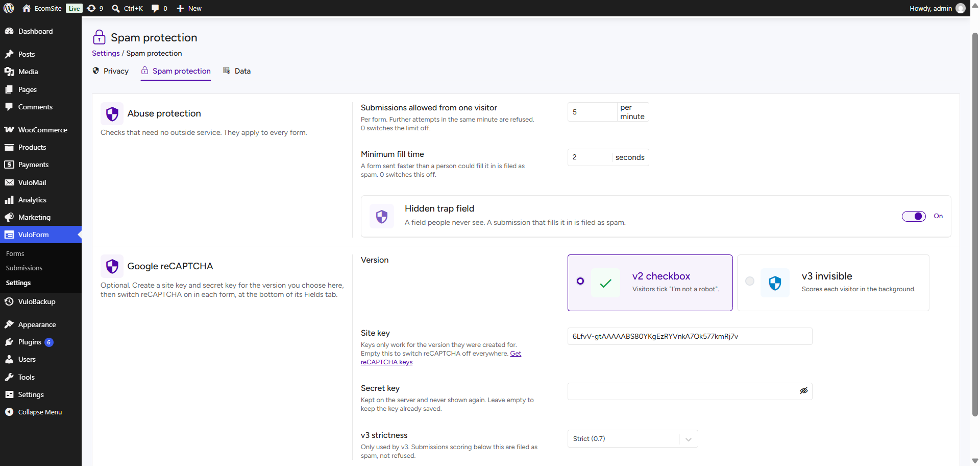Image resolution: width=980 pixels, height=466 pixels.
Task: Click the New plus icon
Action: [180, 8]
